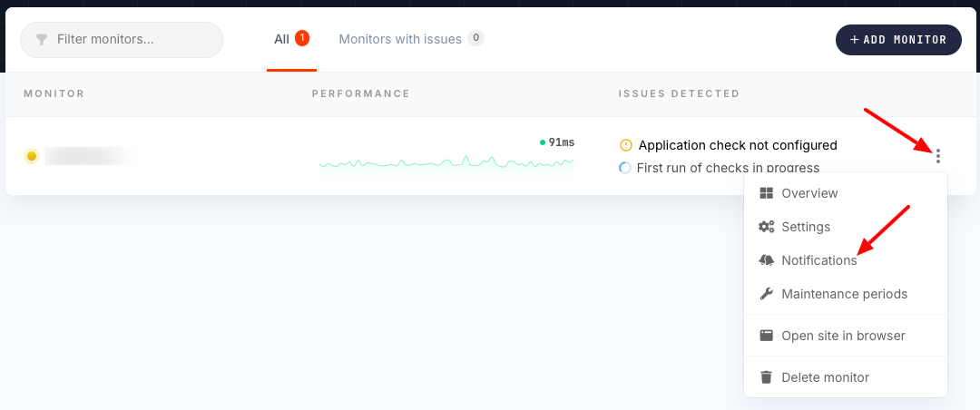The image size is (980, 410).
Task: Click the Delete monitor trash icon
Action: coord(766,377)
